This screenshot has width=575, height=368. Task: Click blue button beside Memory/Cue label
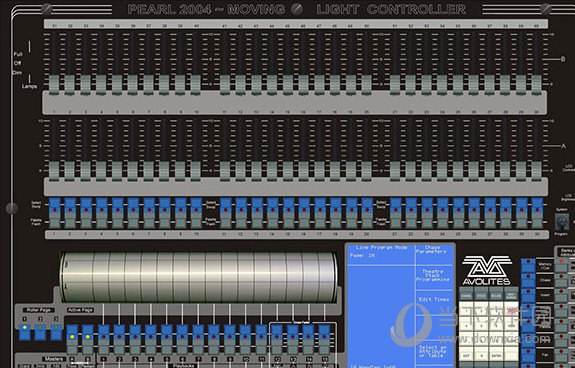point(528,265)
